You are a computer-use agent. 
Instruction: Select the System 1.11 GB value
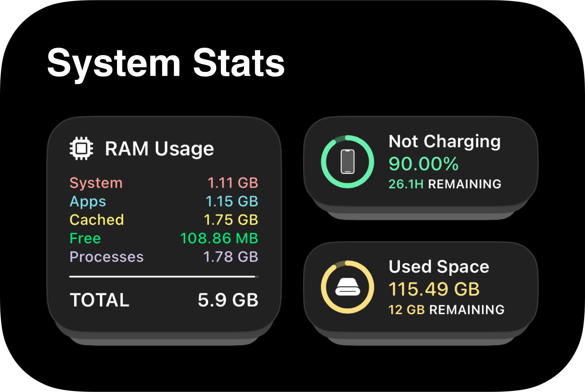pos(233,183)
